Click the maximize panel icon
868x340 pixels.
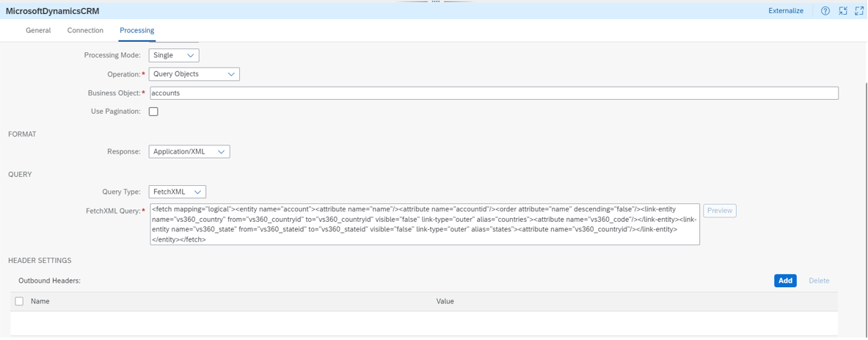pyautogui.click(x=859, y=10)
